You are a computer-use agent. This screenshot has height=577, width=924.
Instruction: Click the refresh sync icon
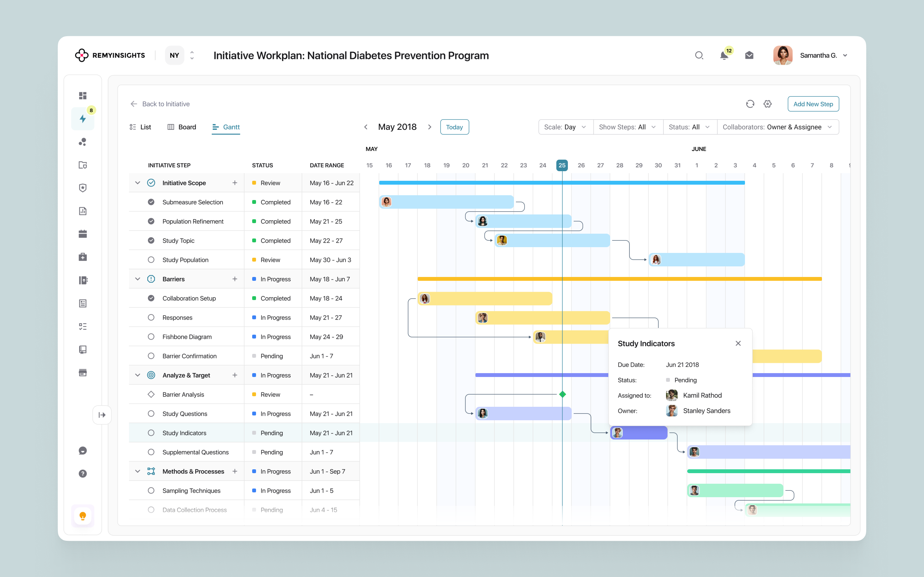[x=750, y=104]
